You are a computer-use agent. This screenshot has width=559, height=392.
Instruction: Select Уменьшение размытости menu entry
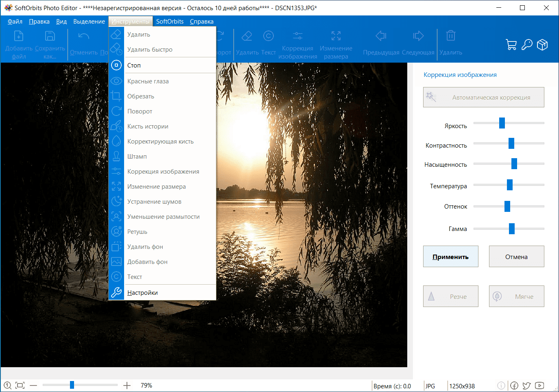pos(162,217)
